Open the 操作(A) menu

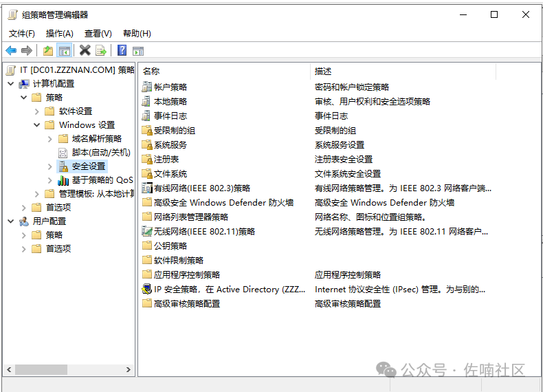(60, 33)
